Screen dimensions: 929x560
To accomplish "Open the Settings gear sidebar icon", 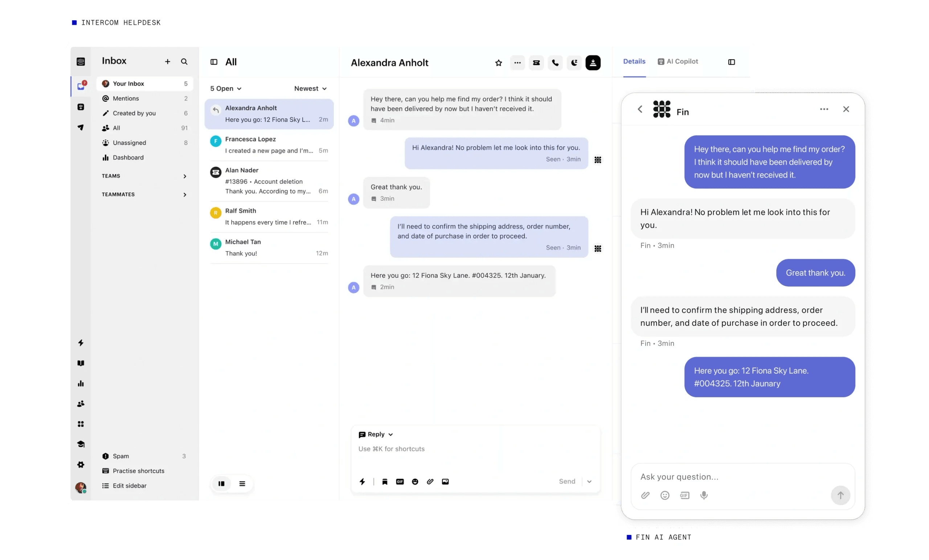I will click(x=81, y=464).
